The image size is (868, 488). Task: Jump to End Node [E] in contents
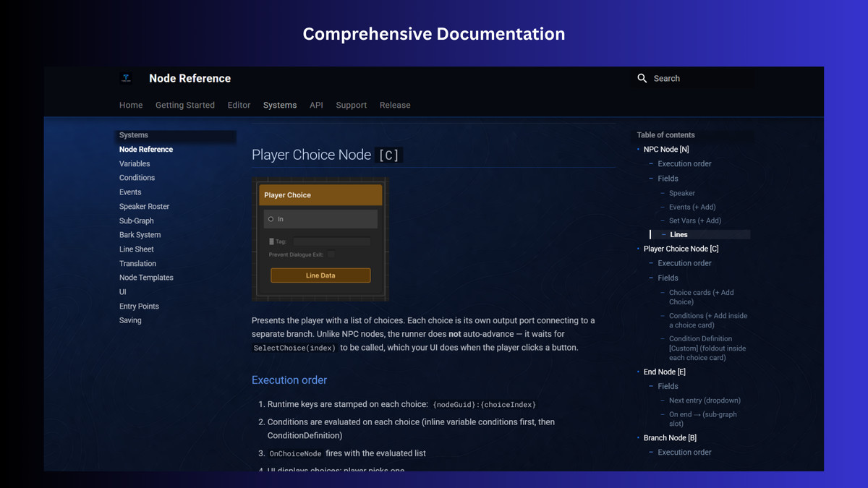(665, 372)
